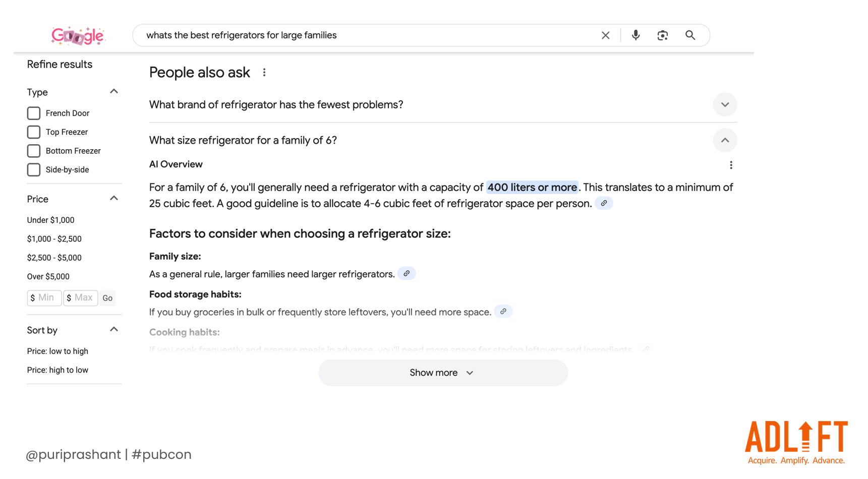Click the 'Refine results' heading

click(60, 65)
